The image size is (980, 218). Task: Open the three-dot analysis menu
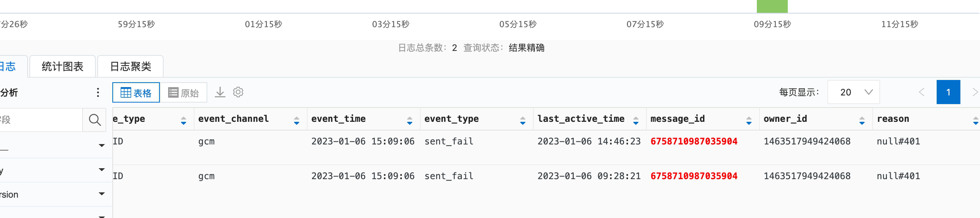(x=98, y=92)
